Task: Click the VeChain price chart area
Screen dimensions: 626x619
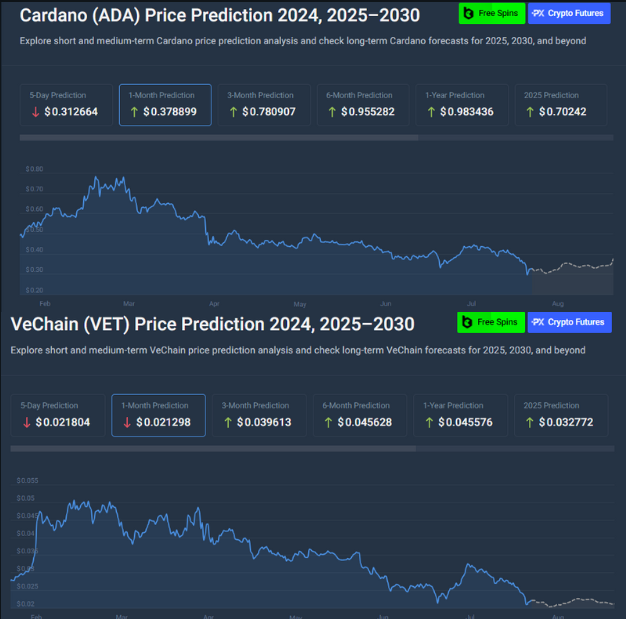Action: [x=300, y=540]
